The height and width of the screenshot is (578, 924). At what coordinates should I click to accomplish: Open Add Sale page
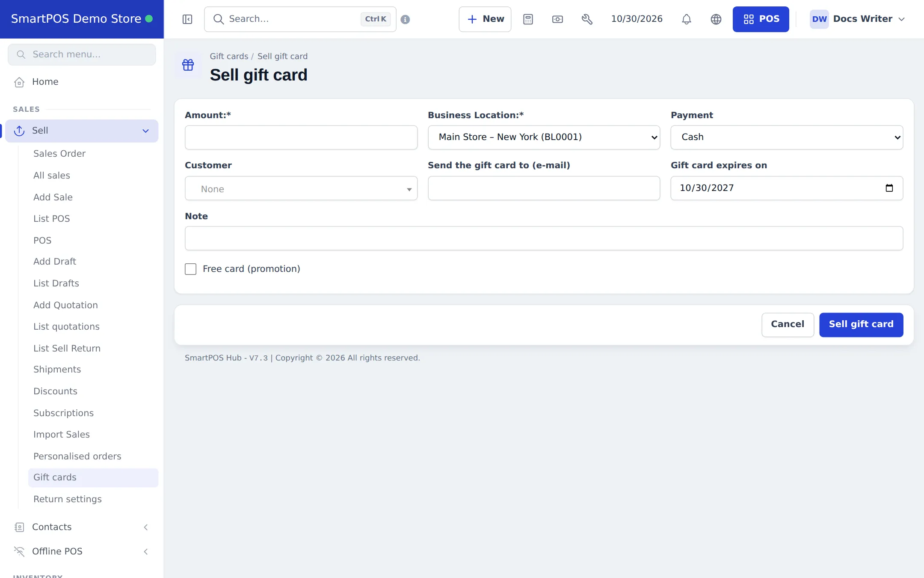[x=53, y=197]
